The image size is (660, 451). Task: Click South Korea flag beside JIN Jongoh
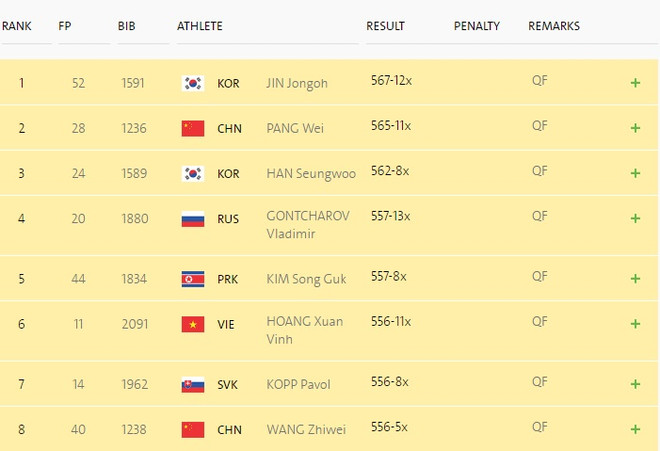[x=193, y=83]
